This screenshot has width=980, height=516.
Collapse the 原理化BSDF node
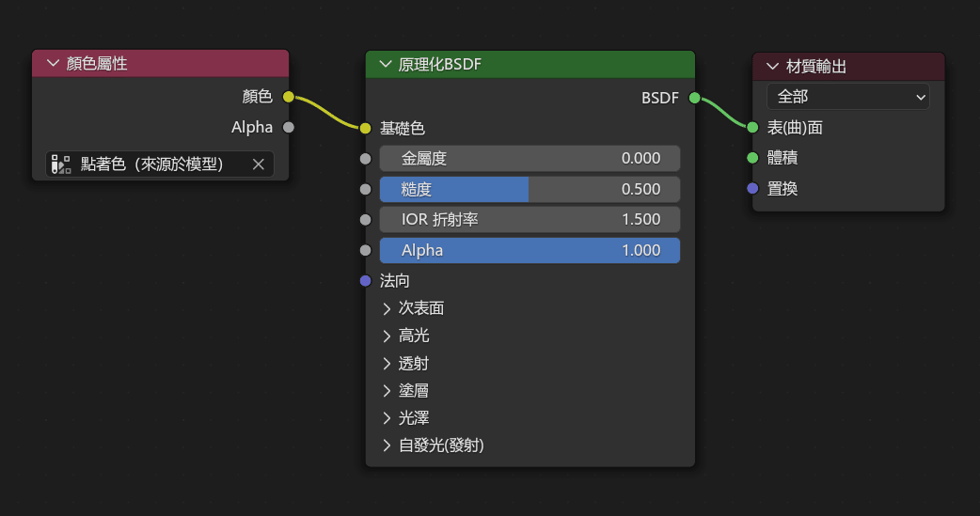click(x=386, y=64)
